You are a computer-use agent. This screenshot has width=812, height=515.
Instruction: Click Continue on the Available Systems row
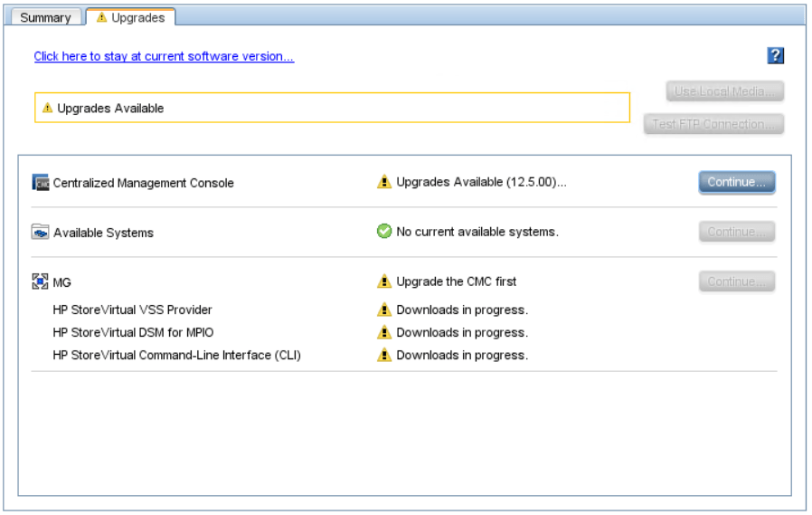[x=736, y=232]
